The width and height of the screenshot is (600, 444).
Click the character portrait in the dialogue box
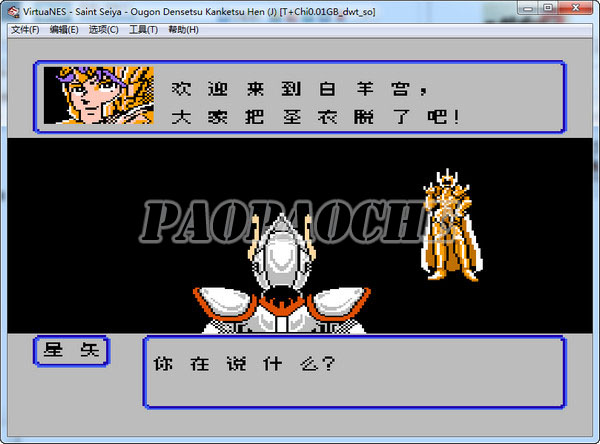[x=99, y=95]
